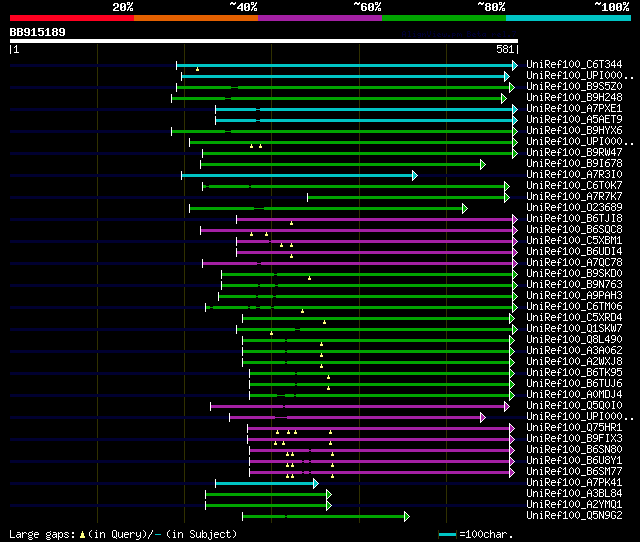Click the UniRef100_B6SN80 label
The width and height of the screenshot is (640, 542).
click(574, 450)
